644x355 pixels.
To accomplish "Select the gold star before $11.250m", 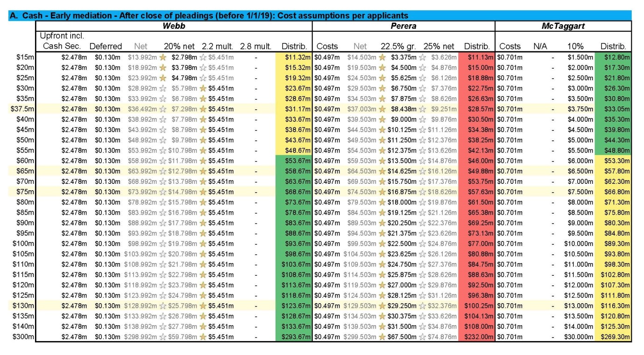I will [x=382, y=140].
